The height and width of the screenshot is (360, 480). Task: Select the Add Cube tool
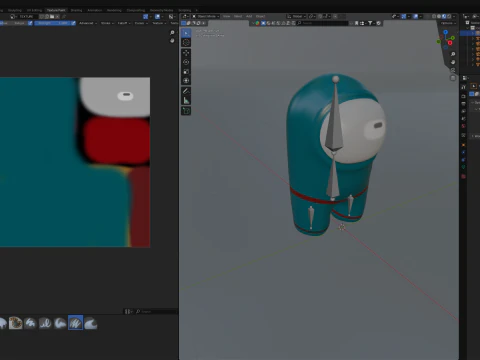pos(186,111)
